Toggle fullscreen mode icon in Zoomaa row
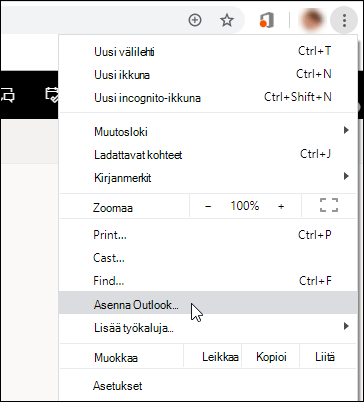 click(329, 205)
